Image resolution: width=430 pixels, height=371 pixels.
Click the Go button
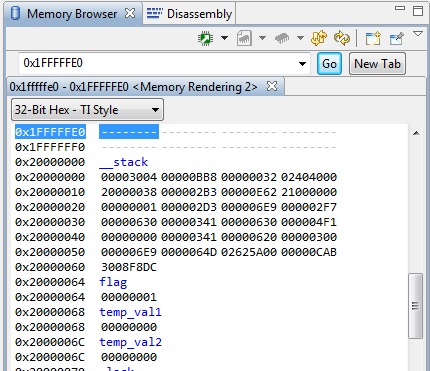[329, 63]
